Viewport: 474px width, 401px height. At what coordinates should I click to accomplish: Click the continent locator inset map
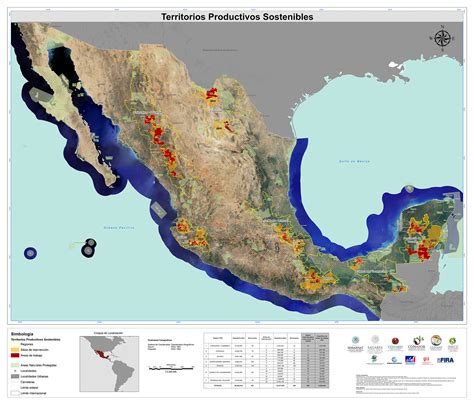click(x=109, y=364)
